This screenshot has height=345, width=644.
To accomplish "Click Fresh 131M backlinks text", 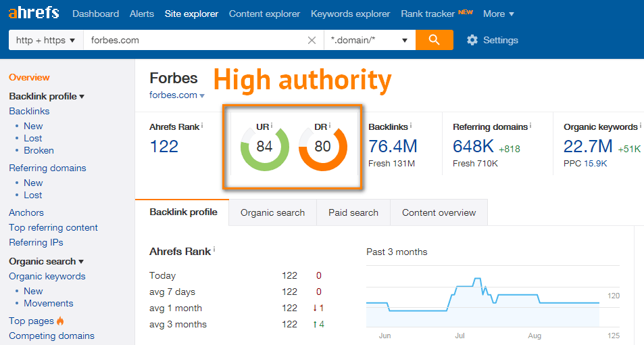I will tap(391, 164).
